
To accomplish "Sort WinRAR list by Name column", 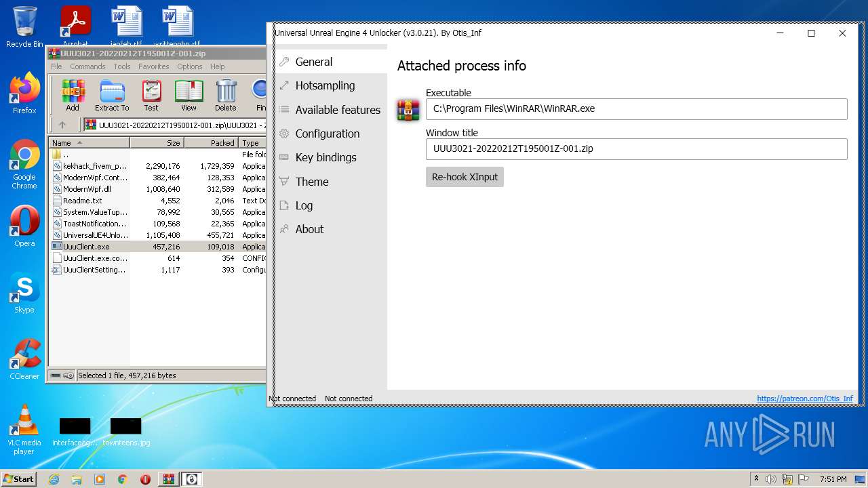I will coord(90,143).
